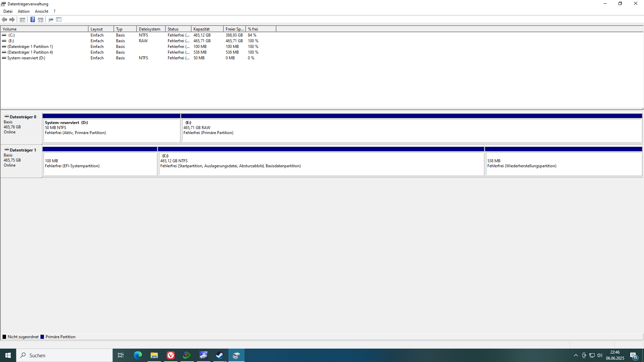644x362 pixels.
Task: Open the Aktion menu
Action: tap(23, 11)
